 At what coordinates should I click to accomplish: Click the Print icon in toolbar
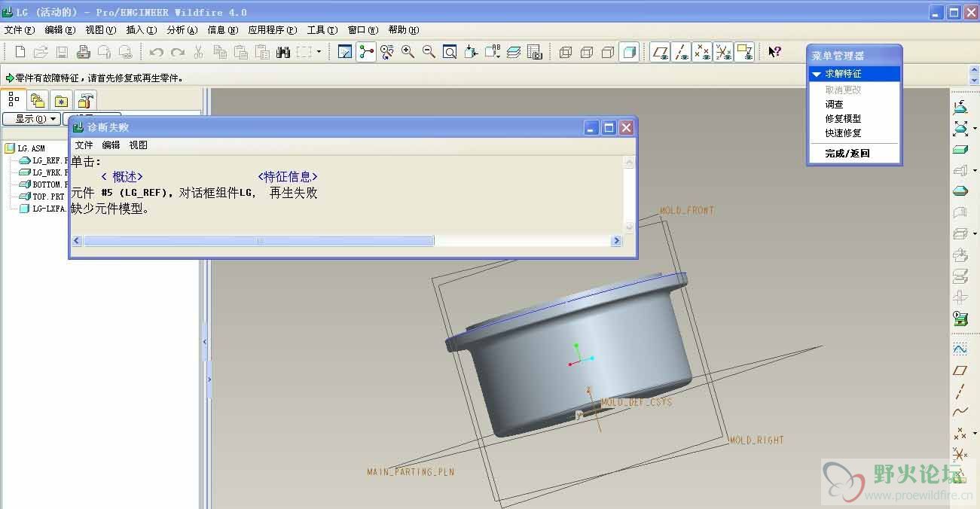[84, 52]
